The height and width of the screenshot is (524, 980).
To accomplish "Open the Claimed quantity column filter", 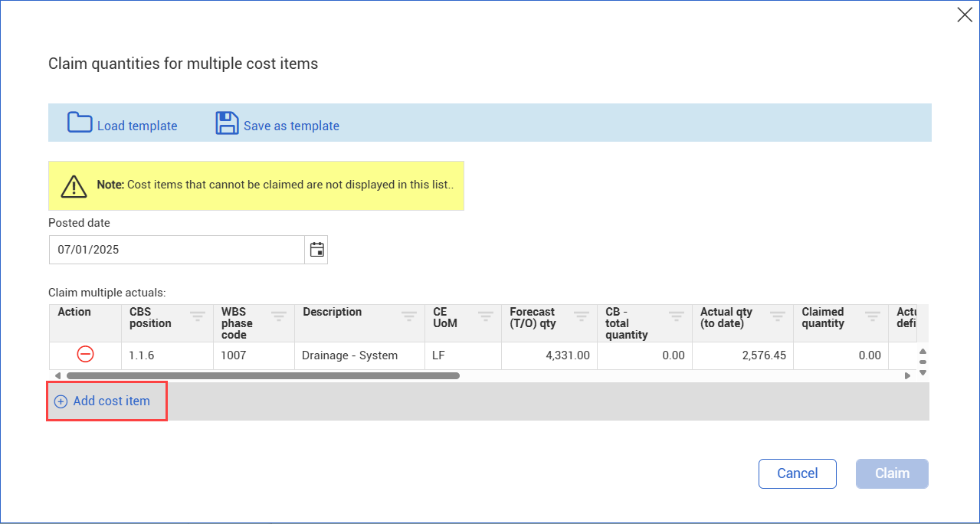I will click(873, 316).
